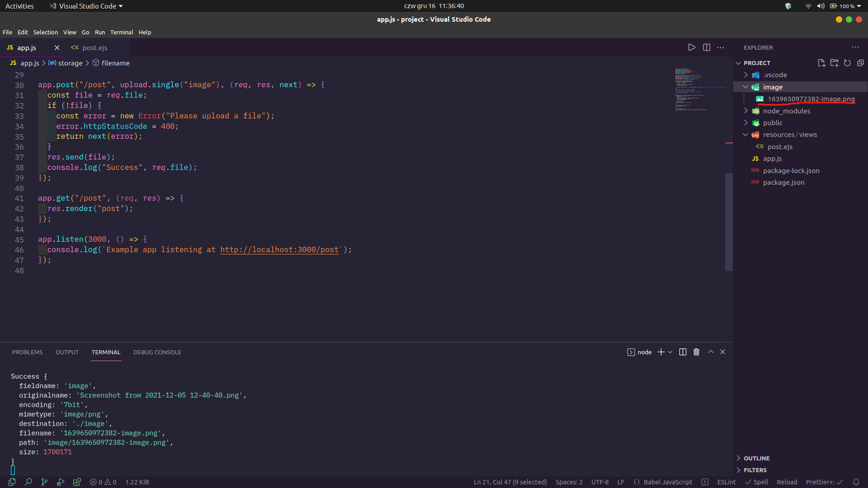The height and width of the screenshot is (488, 868).
Task: Open terminal launch profile dropdown arrow
Action: click(x=670, y=352)
